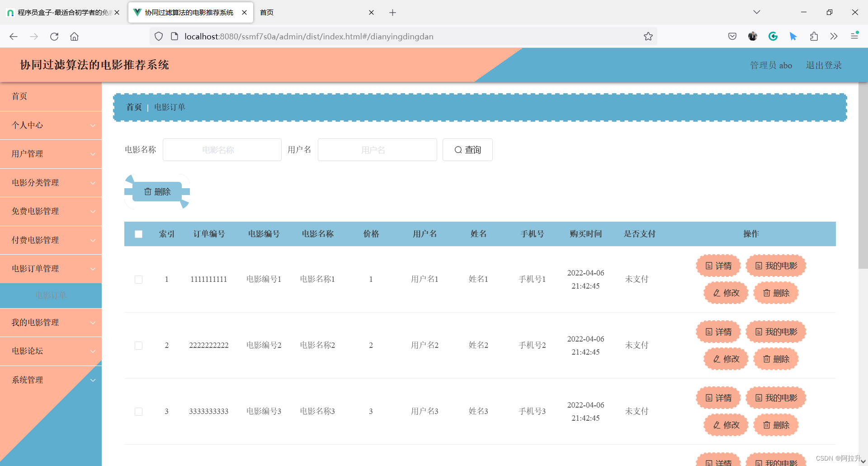Click the Grammarly extension icon
Screen dimensions: 868x466
tap(773, 37)
